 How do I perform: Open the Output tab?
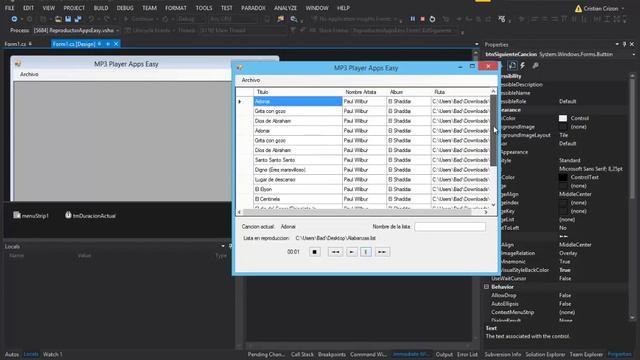pyautogui.click(x=444, y=354)
